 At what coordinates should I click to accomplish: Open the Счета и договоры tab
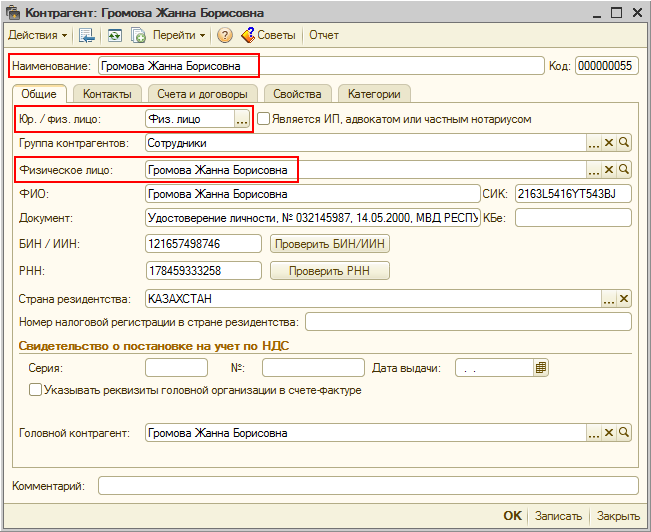[x=202, y=94]
